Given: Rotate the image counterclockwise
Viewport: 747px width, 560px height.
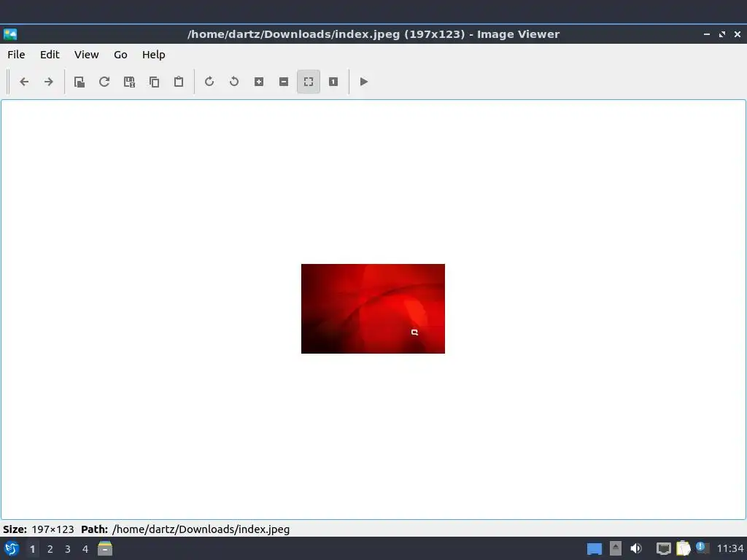Looking at the screenshot, I should point(234,82).
